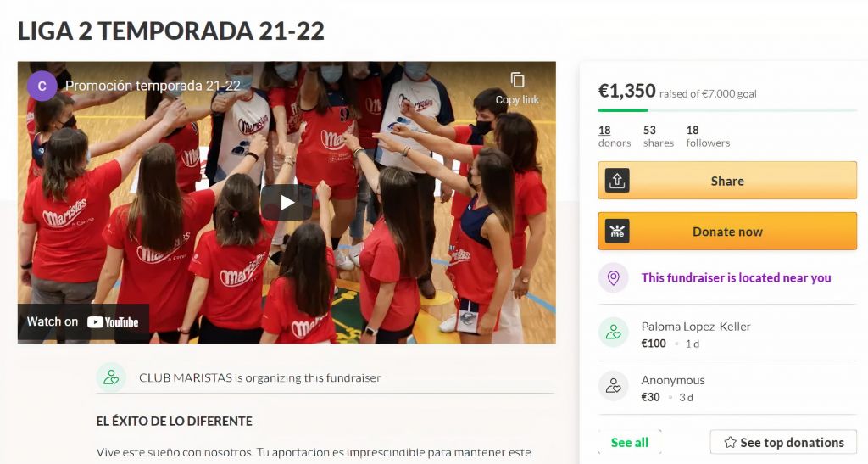The width and height of the screenshot is (868, 464).
Task: Click the upload icon on Share button
Action: point(617,181)
